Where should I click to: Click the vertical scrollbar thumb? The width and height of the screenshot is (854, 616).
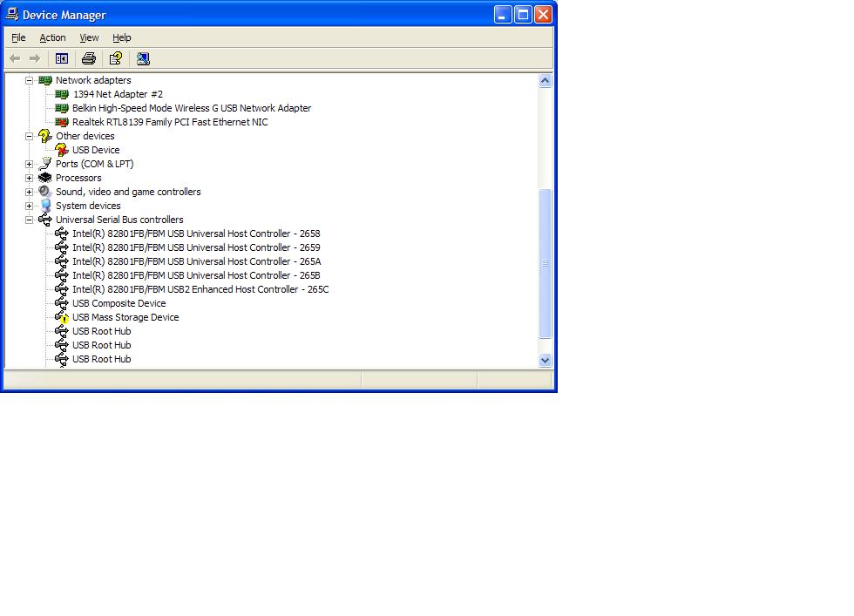tap(545, 263)
